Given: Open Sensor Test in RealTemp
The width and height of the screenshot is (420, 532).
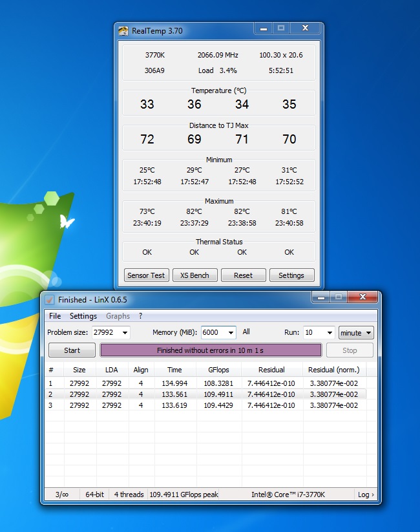Looking at the screenshot, I should coord(146,275).
